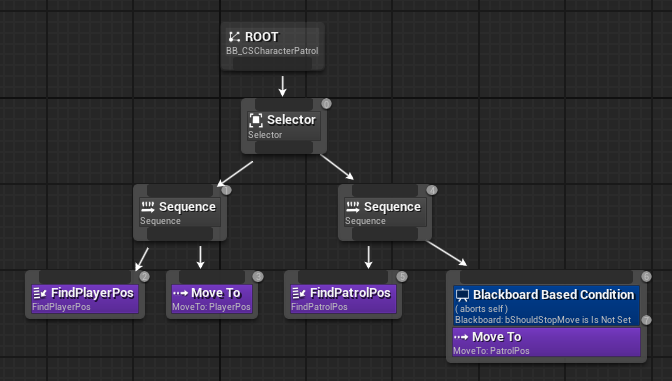Click the FindPatrolPos top input pin
The width and height of the screenshot is (672, 381).
tap(343, 277)
